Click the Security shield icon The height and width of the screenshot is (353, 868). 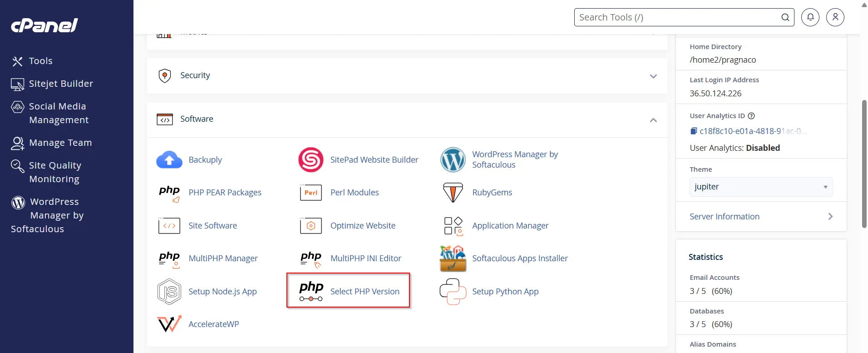[165, 76]
